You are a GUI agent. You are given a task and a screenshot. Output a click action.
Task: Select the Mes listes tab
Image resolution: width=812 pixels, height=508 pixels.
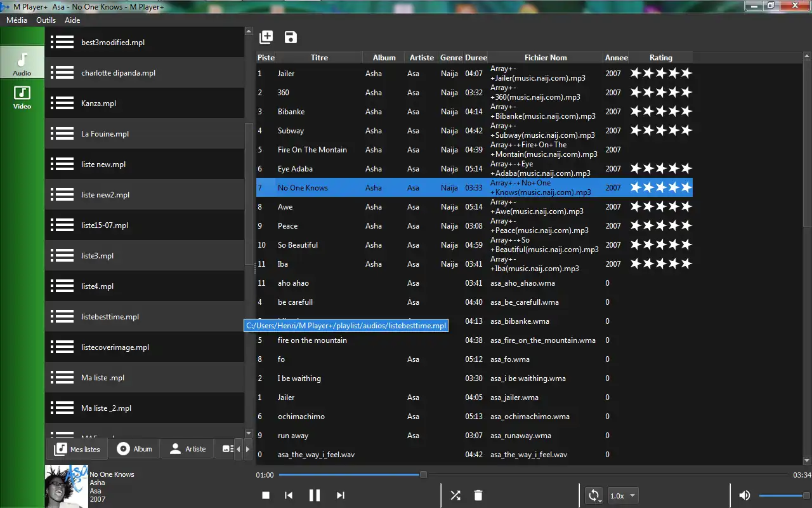pyautogui.click(x=77, y=449)
